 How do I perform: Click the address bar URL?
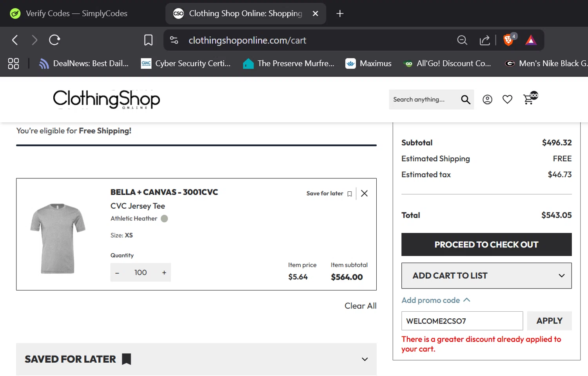pos(247,40)
